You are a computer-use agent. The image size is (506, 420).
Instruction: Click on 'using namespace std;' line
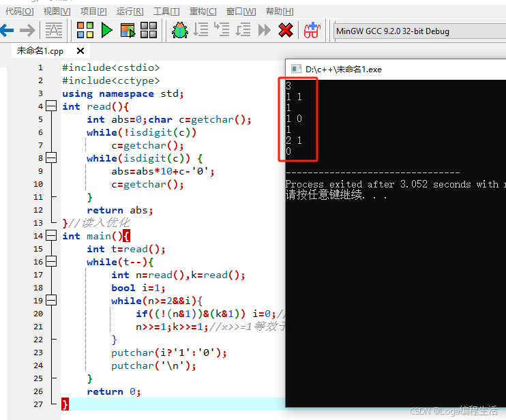pyautogui.click(x=123, y=94)
